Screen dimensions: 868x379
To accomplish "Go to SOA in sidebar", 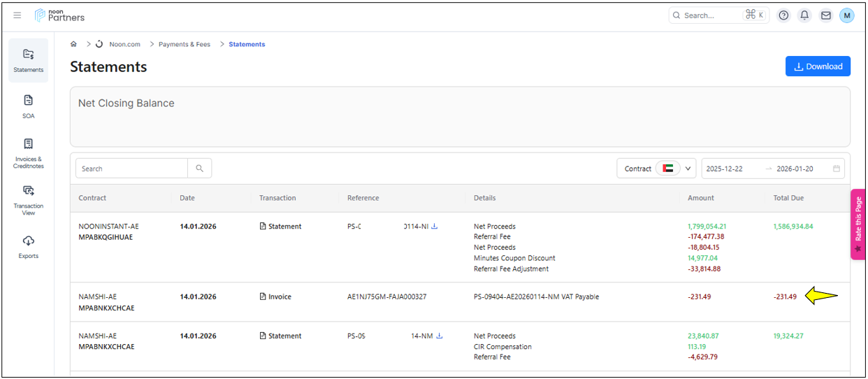I will click(x=29, y=106).
